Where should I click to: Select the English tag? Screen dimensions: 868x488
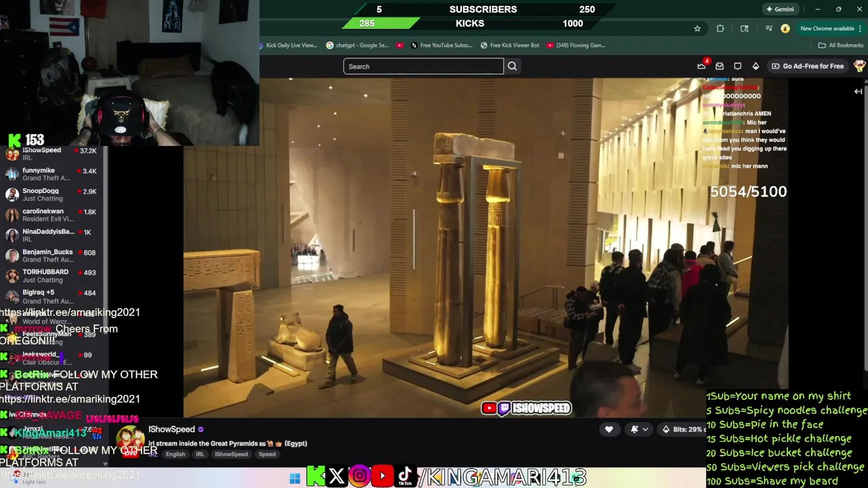click(x=176, y=454)
